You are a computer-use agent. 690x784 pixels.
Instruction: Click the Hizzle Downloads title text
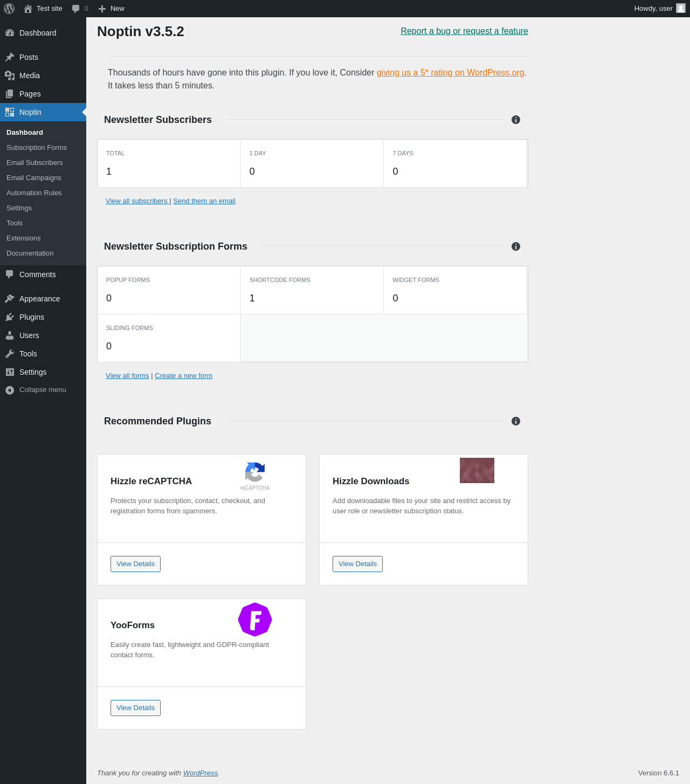371,482
